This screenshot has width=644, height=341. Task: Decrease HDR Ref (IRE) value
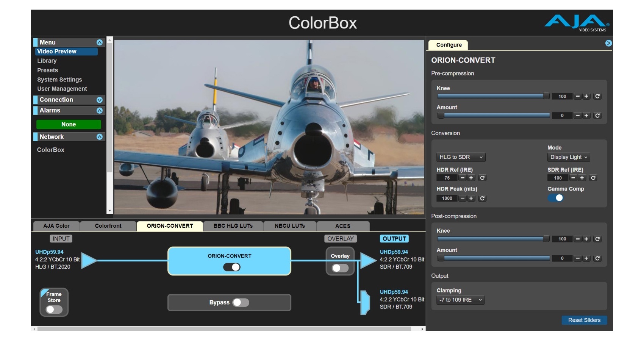pos(463,178)
